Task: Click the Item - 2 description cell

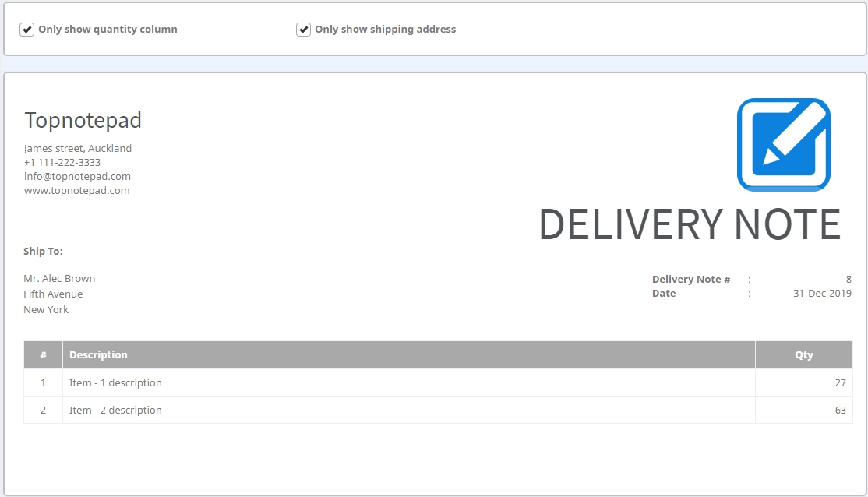Action: (x=409, y=410)
